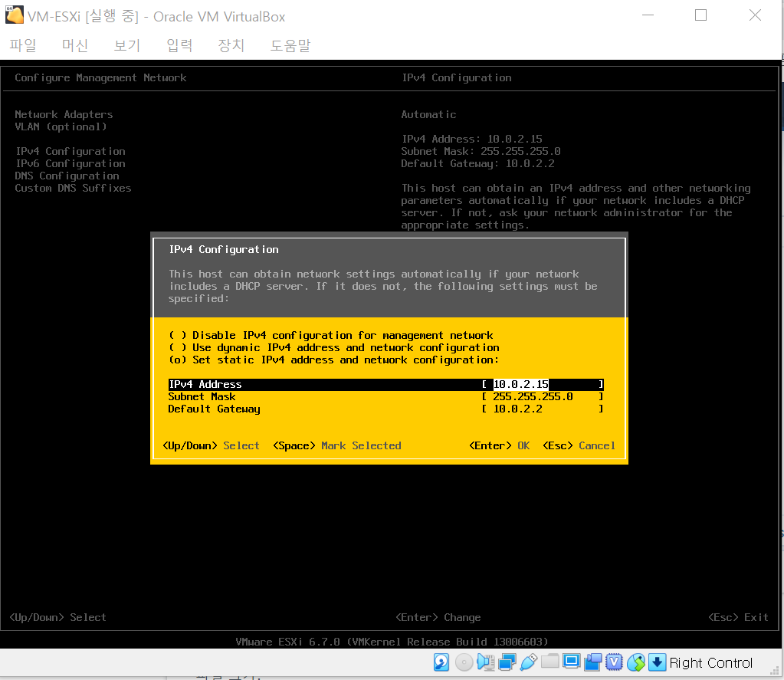Screen dimensions: 784x680
Task: Click the Up/Down Select hint in dialog
Action: (x=211, y=445)
